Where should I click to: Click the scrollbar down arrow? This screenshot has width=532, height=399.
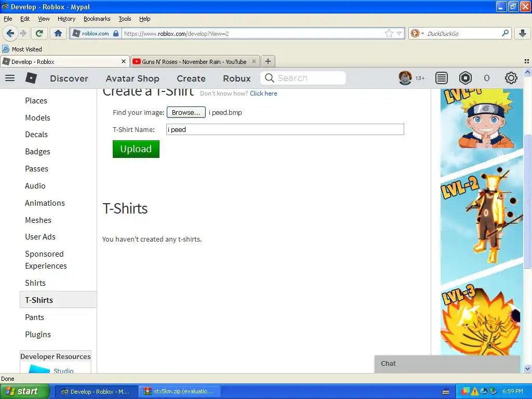pyautogui.click(x=527, y=368)
